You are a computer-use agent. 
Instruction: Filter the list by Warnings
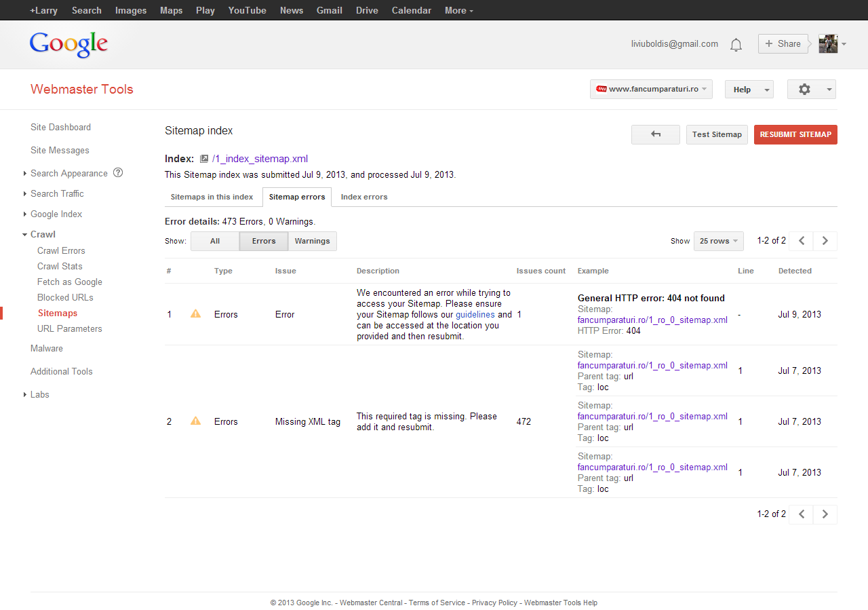coord(313,241)
